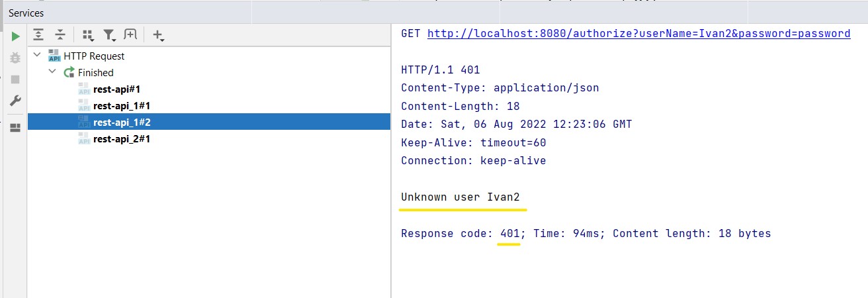Collapse all services in the tree
The image size is (868, 298).
tap(60, 34)
